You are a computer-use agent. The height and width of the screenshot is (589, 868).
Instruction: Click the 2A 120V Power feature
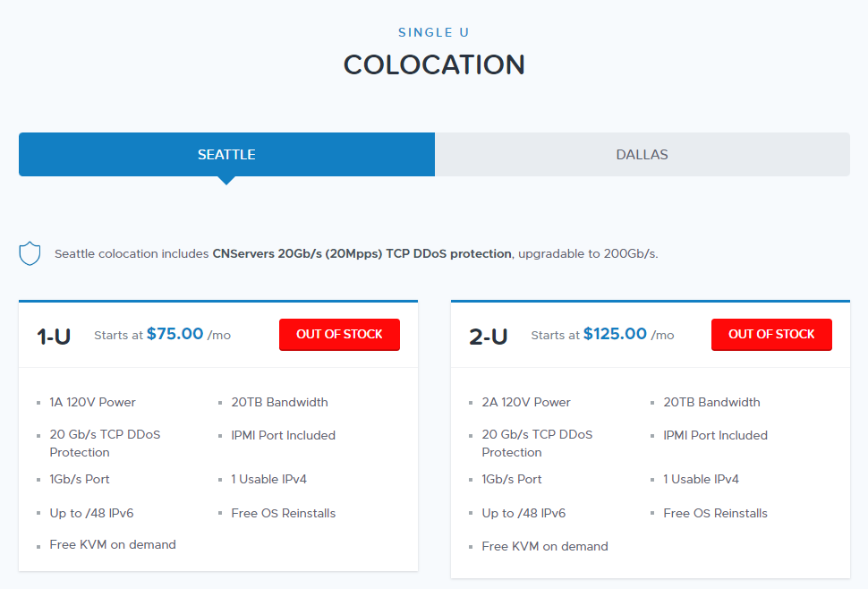point(526,403)
